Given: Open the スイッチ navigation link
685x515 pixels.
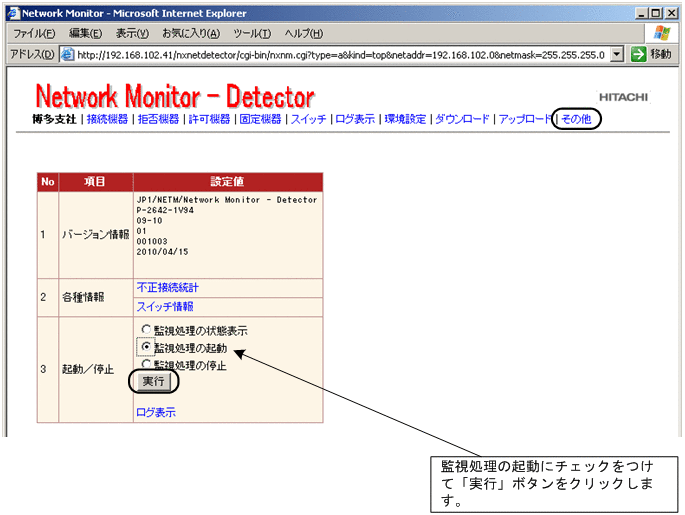Looking at the screenshot, I should (x=308, y=119).
